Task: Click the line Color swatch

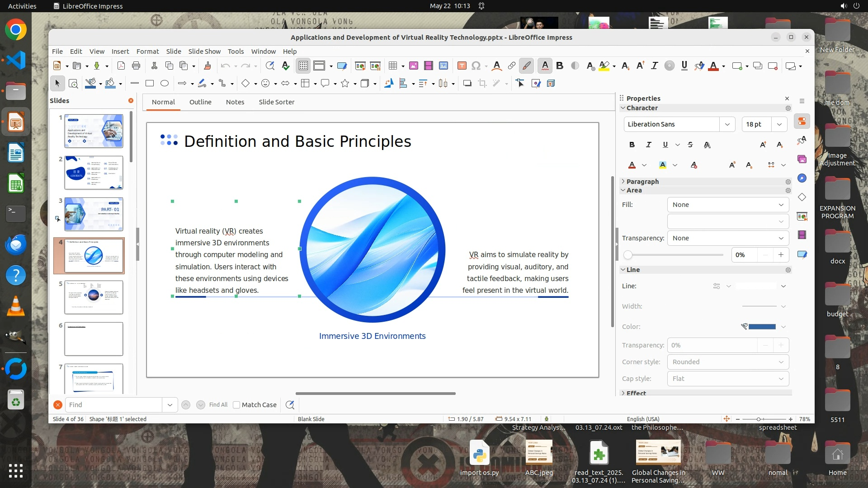Action: pyautogui.click(x=762, y=327)
